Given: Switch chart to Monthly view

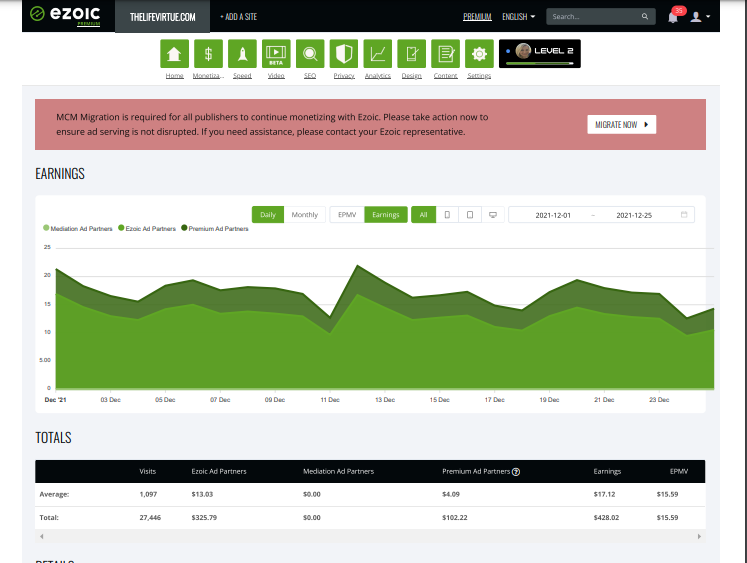Looking at the screenshot, I should [304, 215].
